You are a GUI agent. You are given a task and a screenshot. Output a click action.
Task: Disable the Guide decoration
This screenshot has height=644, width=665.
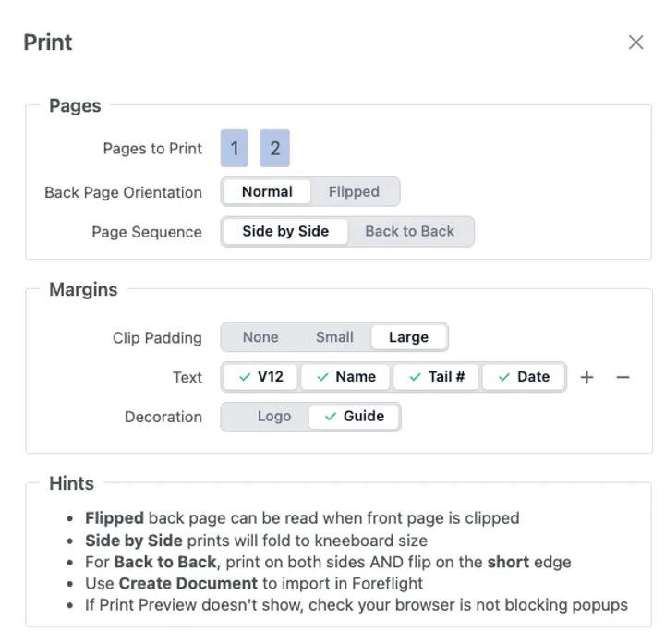click(354, 417)
